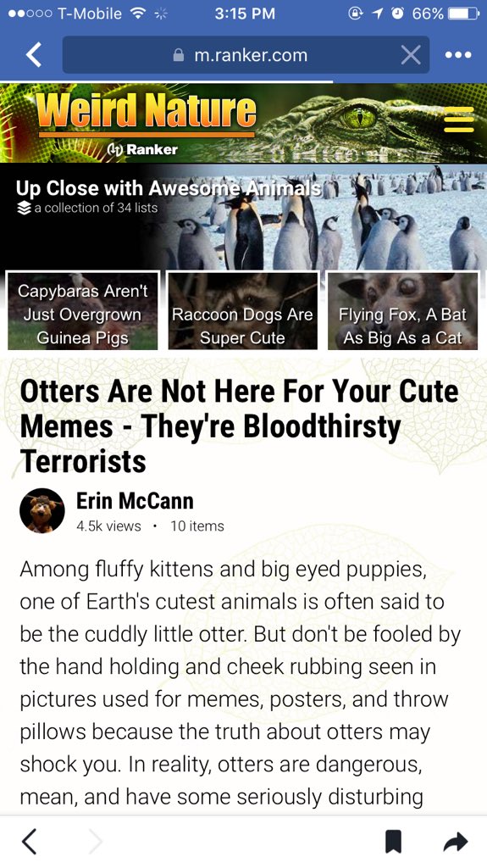
Task: Open author Erin McCann's profile name
Action: click(x=135, y=500)
